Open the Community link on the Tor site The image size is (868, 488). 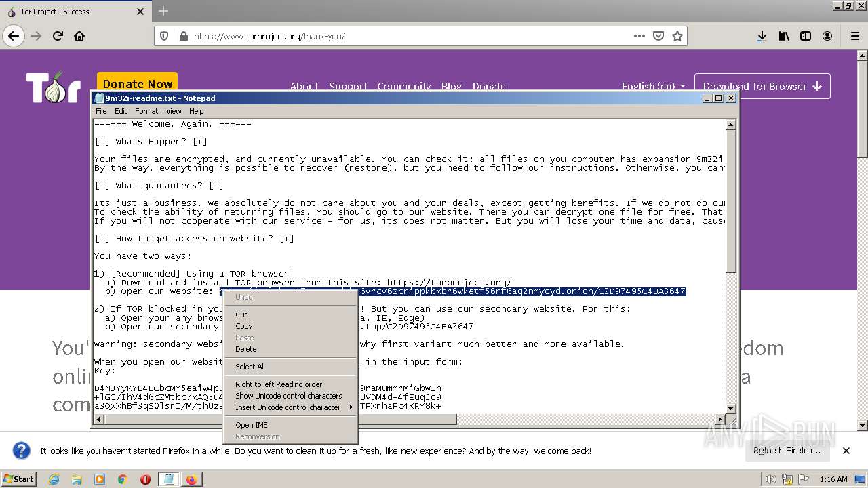[x=404, y=86]
